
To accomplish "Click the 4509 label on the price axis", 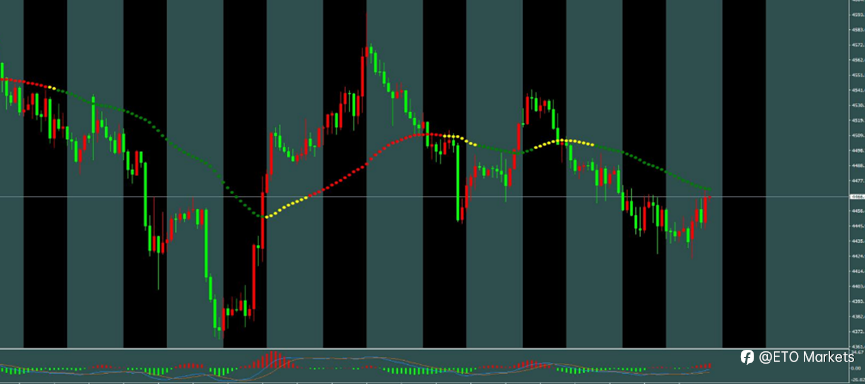I will [857, 135].
